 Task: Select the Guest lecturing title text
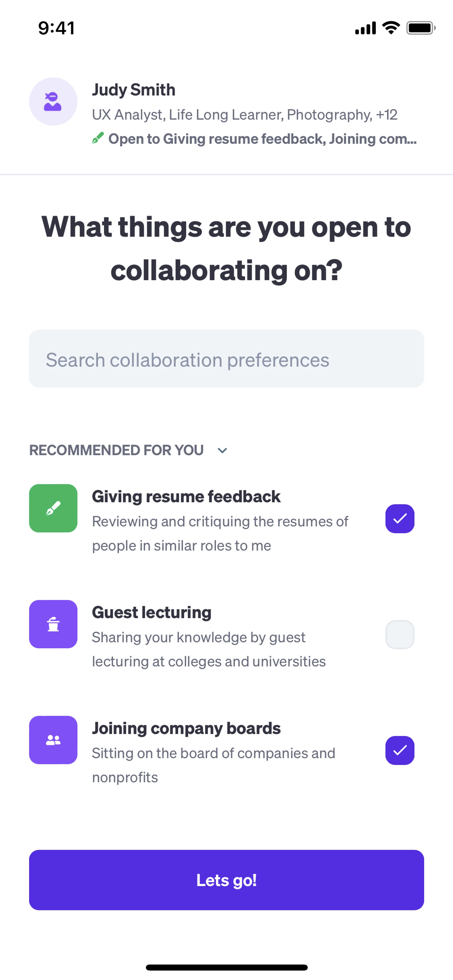(151, 612)
